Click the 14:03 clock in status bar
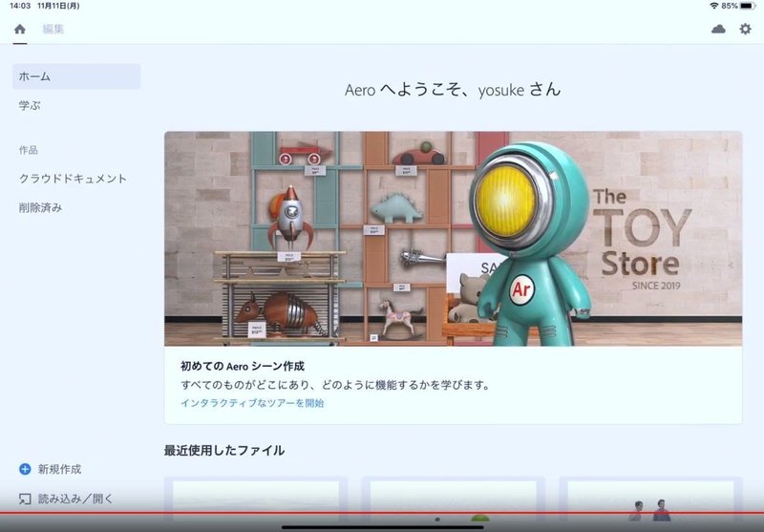The width and height of the screenshot is (764, 532). pos(20,6)
